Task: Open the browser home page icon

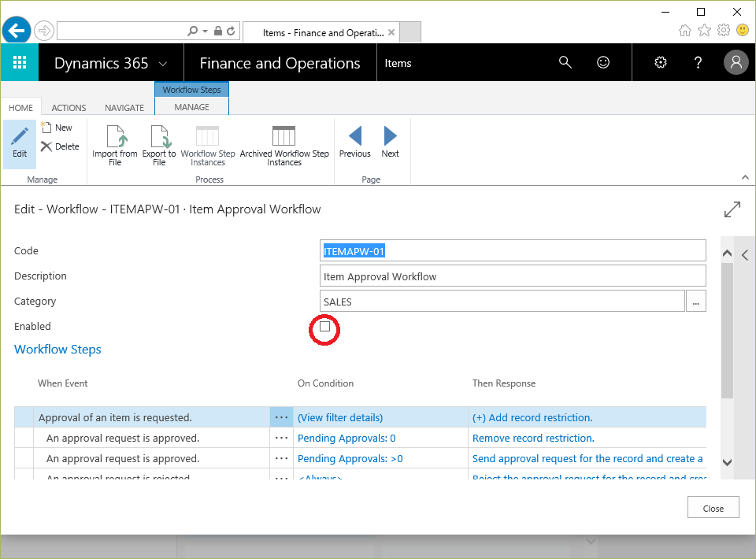Action: pos(684,31)
